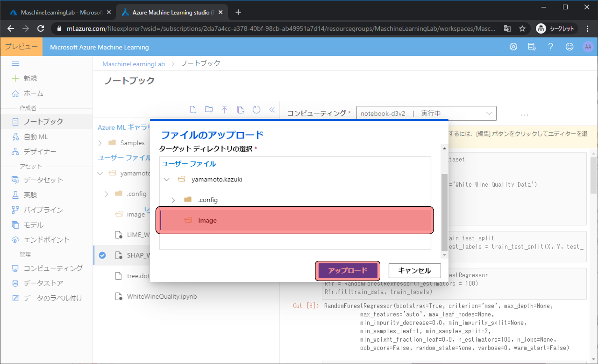Screen dimensions: 598x364
Task: Uncheck the selected SHAP file checkbox
Action: point(102,255)
